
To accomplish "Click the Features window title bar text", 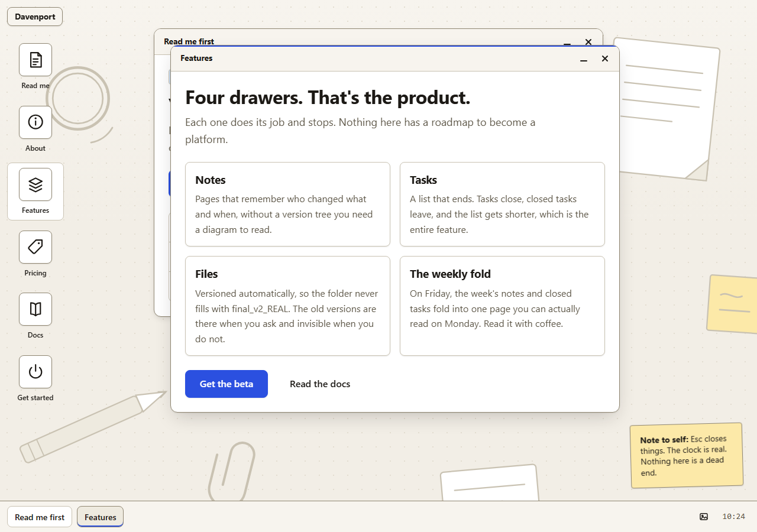I will click(196, 59).
